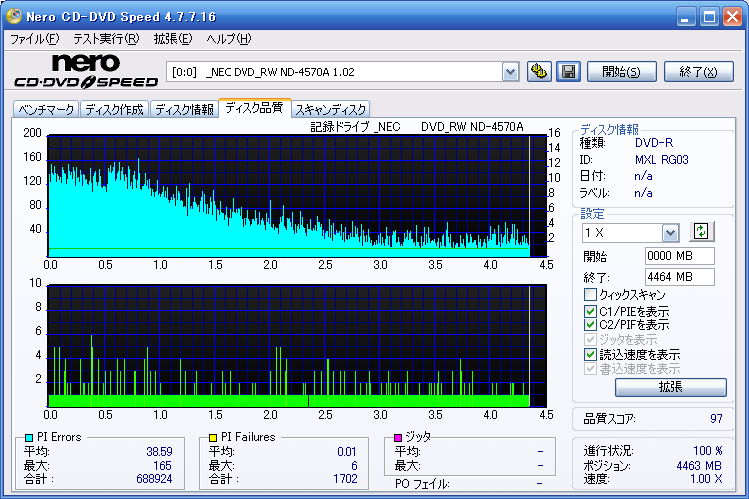This screenshot has height=499, width=749.
Task: Click the PI Failures average 0.01
Action: coord(347,452)
